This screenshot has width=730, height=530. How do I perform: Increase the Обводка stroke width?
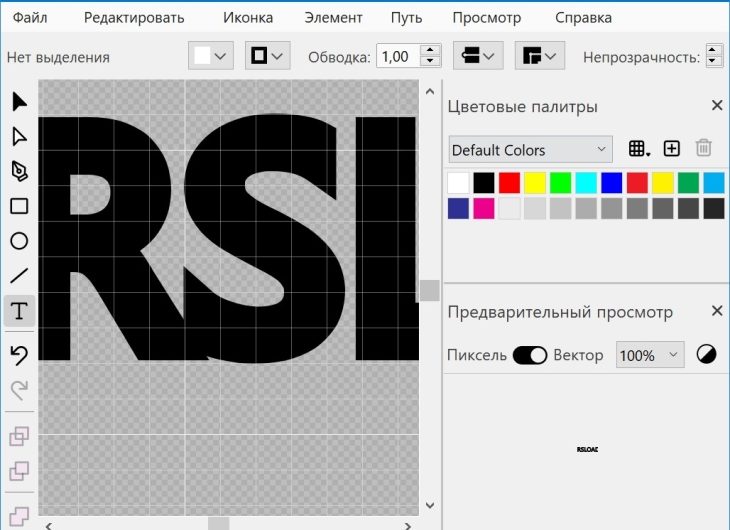click(x=430, y=50)
